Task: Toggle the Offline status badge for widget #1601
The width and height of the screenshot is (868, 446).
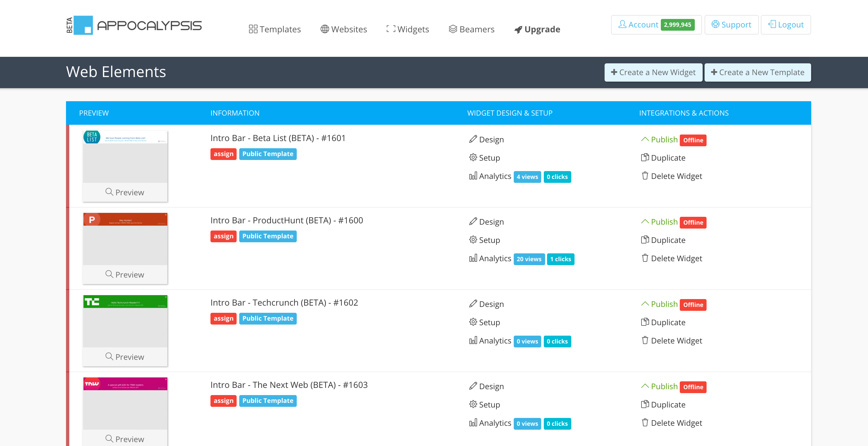Action: pyautogui.click(x=693, y=140)
